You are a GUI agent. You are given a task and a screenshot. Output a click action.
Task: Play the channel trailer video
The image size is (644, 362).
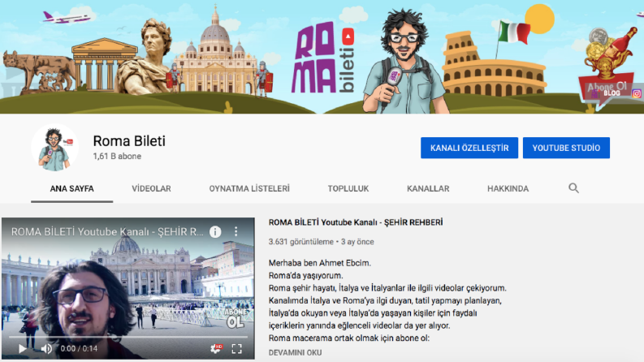[x=23, y=349]
